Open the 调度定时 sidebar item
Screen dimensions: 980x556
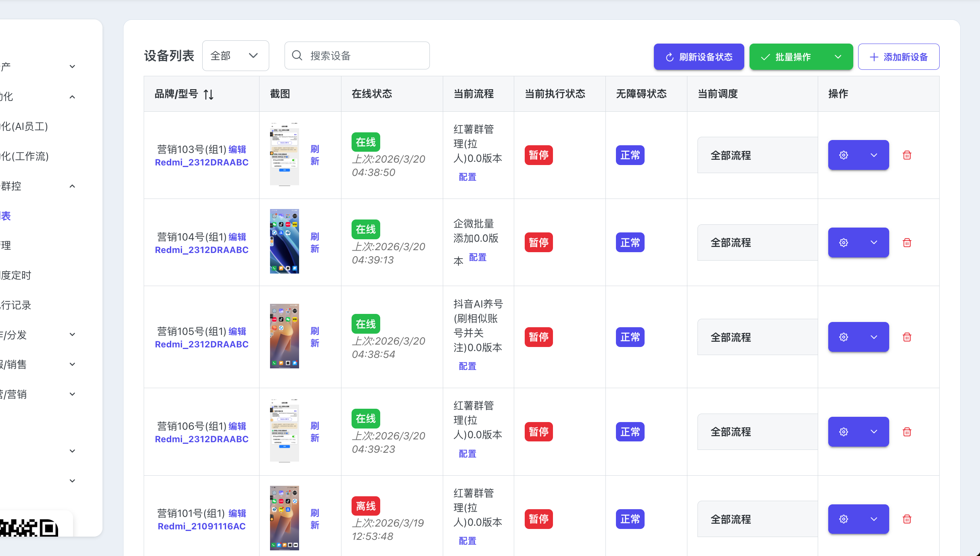click(16, 276)
